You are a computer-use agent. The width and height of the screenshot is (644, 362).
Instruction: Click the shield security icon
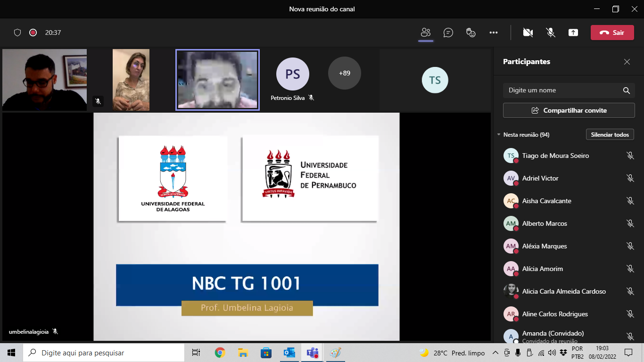pyautogui.click(x=17, y=33)
